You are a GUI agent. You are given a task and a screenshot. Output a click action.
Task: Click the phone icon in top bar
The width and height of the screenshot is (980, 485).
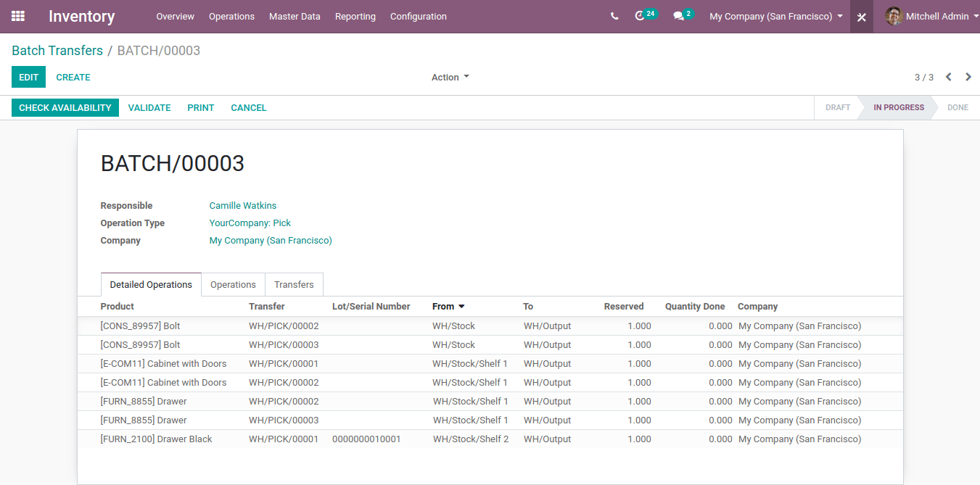pyautogui.click(x=614, y=15)
